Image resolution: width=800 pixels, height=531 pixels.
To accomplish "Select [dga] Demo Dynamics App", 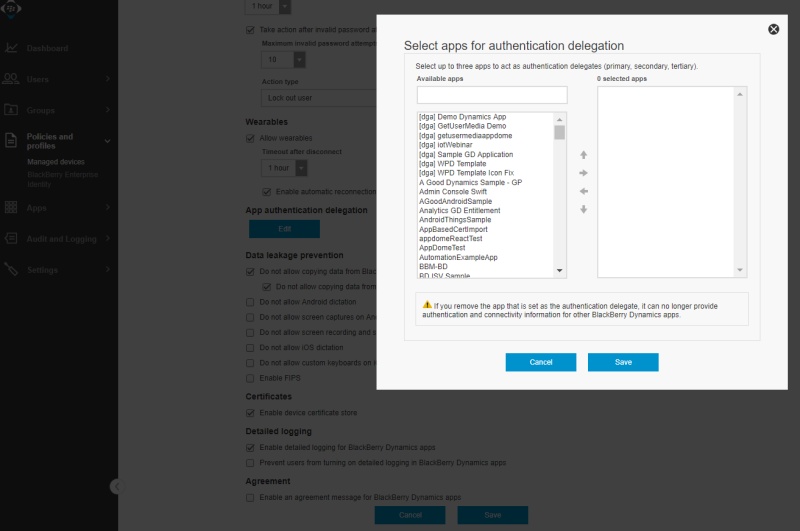I will click(462, 117).
